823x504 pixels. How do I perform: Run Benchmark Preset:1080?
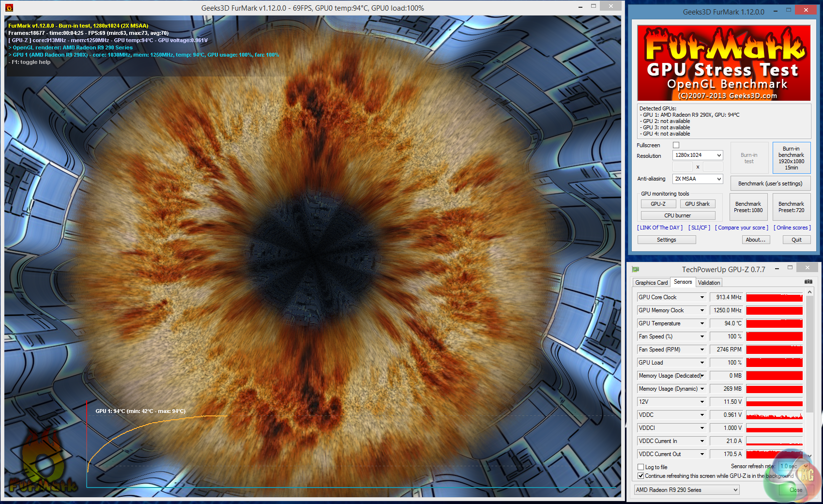click(x=748, y=207)
